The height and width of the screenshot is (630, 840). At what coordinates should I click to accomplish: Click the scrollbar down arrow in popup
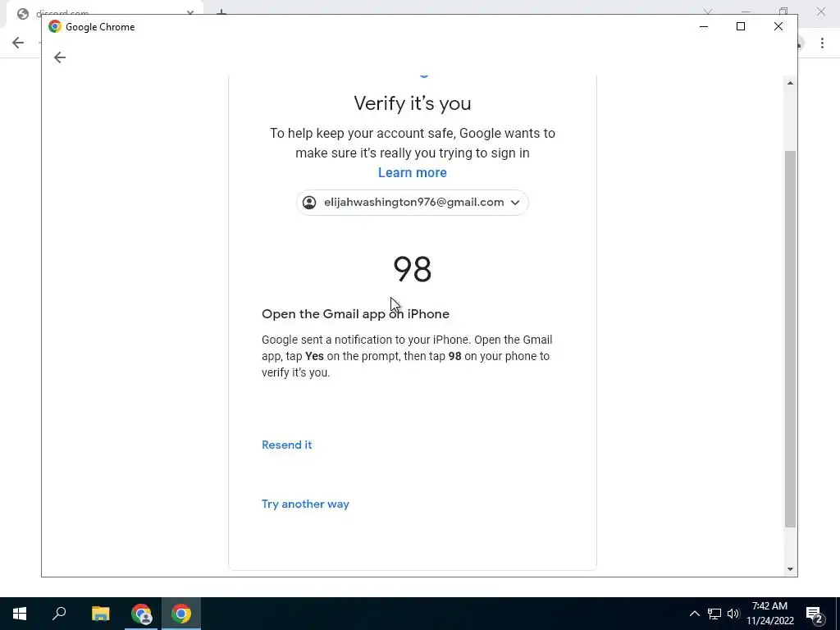(790, 569)
